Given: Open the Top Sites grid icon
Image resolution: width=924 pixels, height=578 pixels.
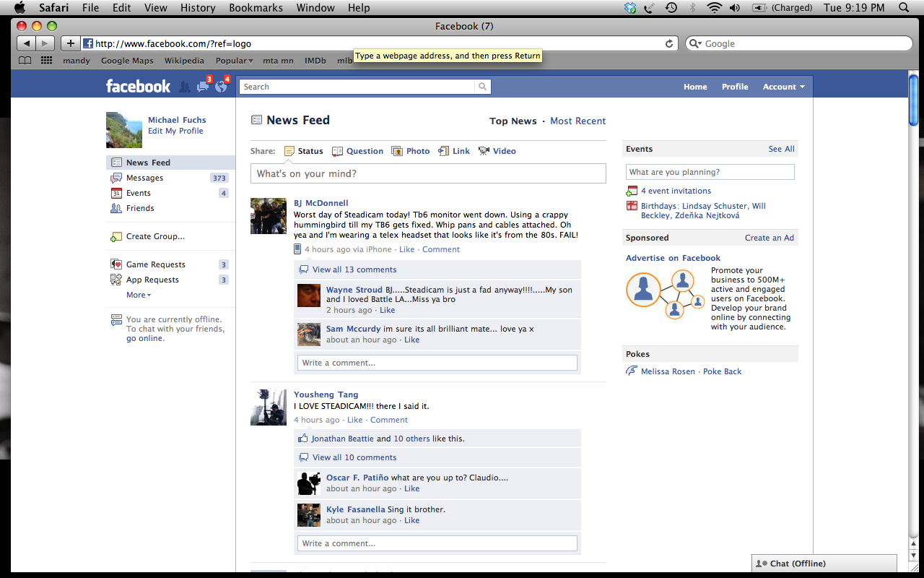Looking at the screenshot, I should [47, 61].
